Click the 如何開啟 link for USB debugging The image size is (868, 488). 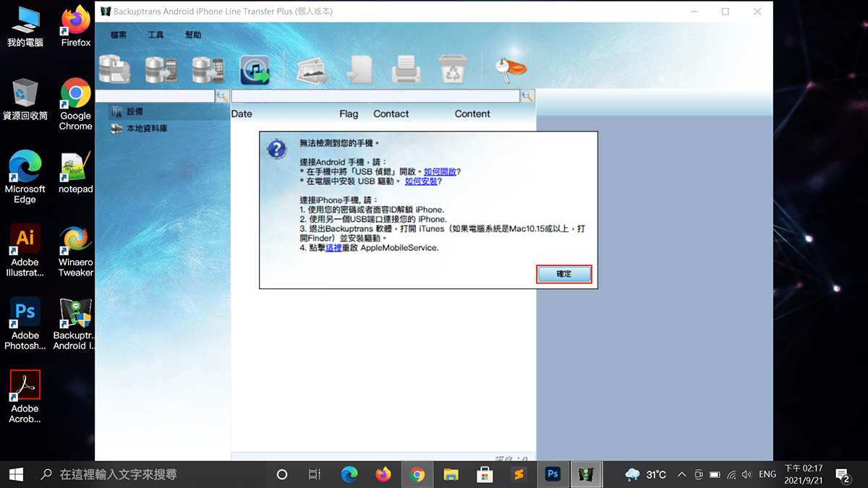(440, 172)
